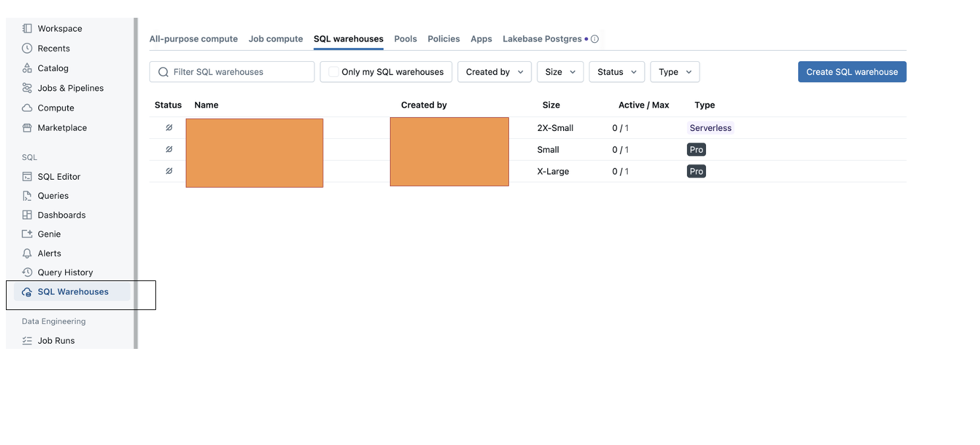This screenshot has width=980, height=445.
Task: Open Genie from the sidebar
Action: tap(49, 234)
